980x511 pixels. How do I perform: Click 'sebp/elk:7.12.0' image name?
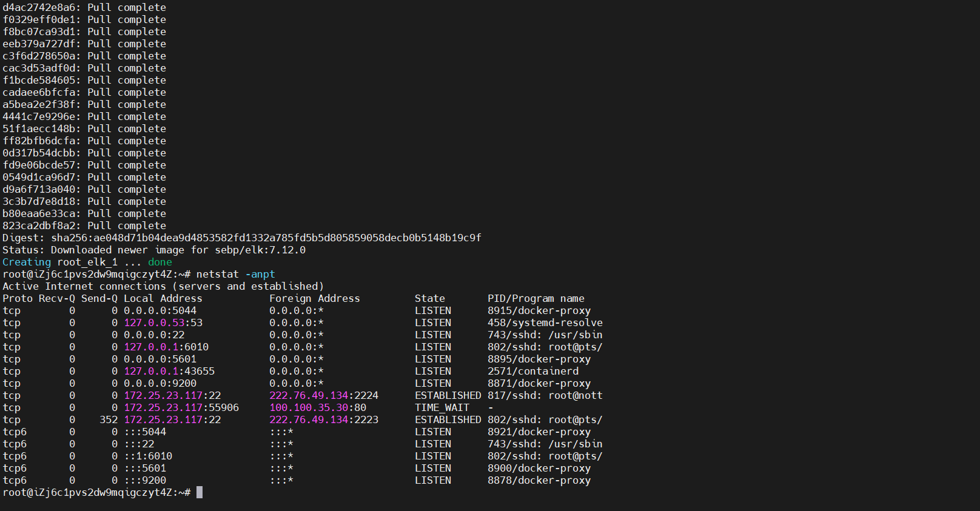(x=260, y=250)
